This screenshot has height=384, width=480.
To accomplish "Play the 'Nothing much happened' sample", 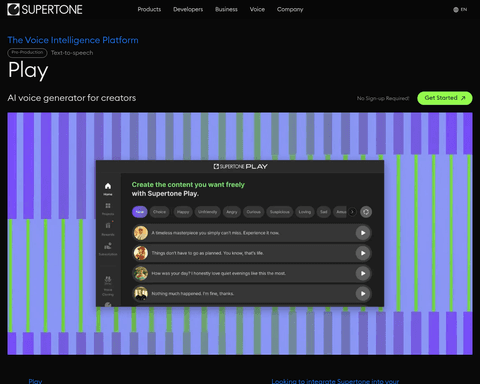I will coord(363,294).
